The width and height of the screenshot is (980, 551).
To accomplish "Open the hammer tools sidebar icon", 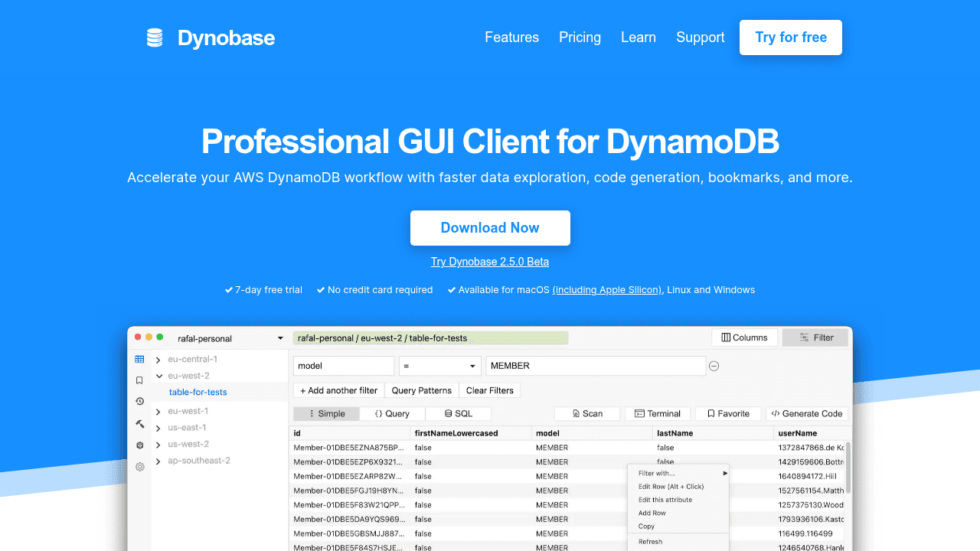I will (139, 423).
